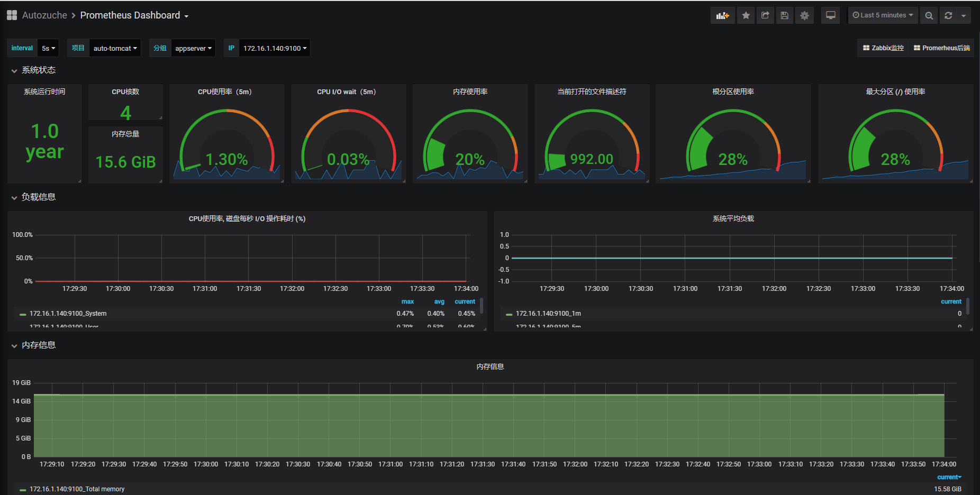Open dashboard settings gear
This screenshot has width=980, height=495.
[804, 15]
